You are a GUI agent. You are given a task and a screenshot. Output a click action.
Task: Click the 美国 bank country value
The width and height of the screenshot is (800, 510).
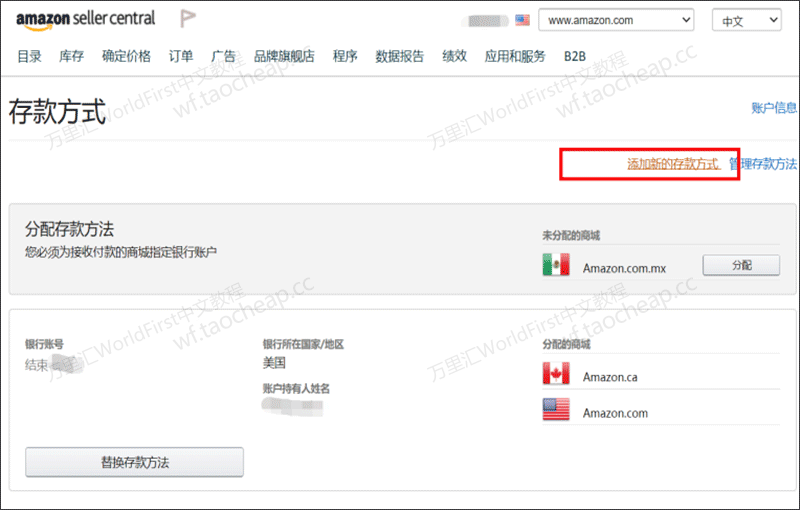click(x=274, y=363)
